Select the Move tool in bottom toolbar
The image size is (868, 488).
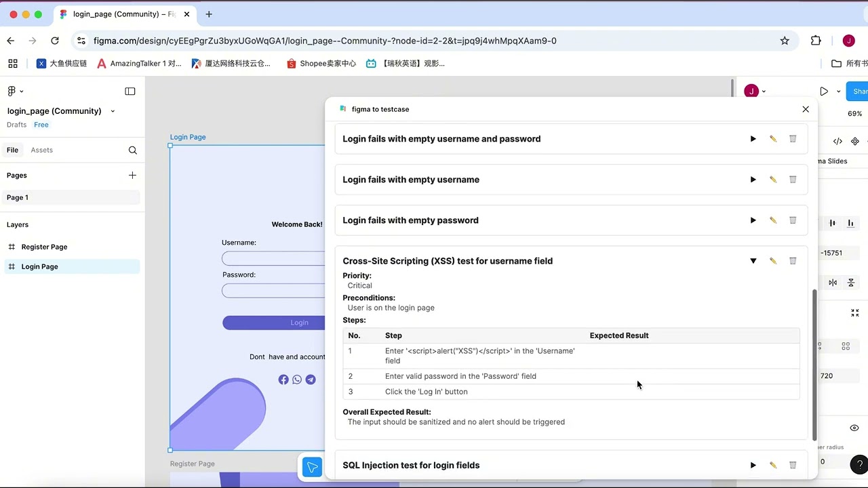[312, 468]
